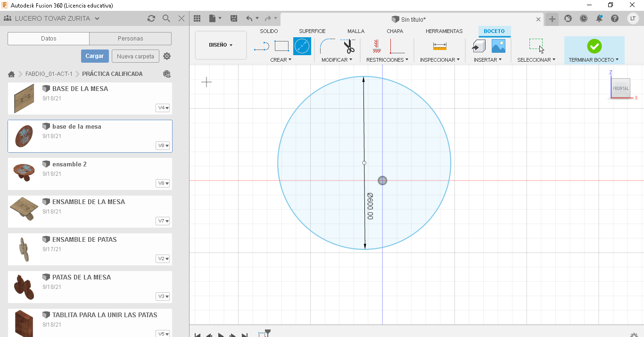
Task: Close the data panel with X
Action: (181, 18)
